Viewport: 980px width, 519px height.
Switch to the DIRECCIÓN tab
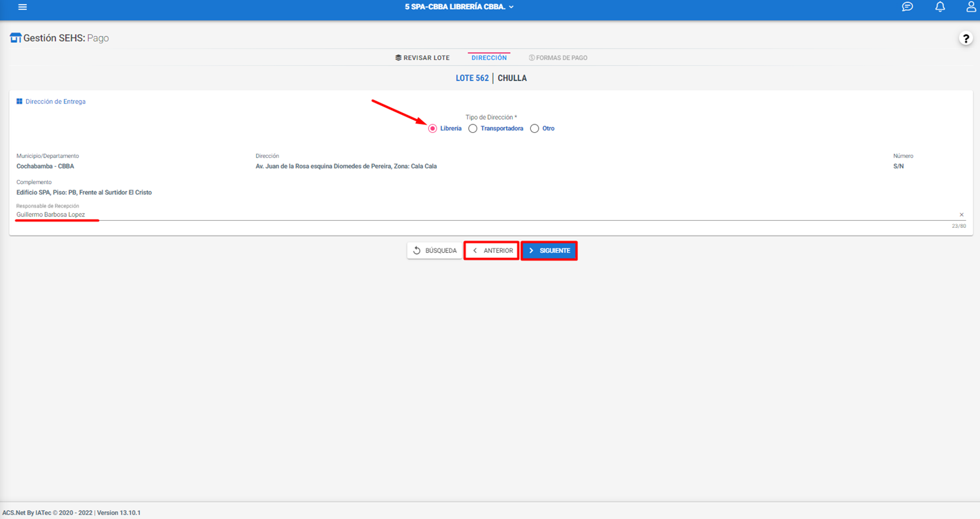click(489, 57)
